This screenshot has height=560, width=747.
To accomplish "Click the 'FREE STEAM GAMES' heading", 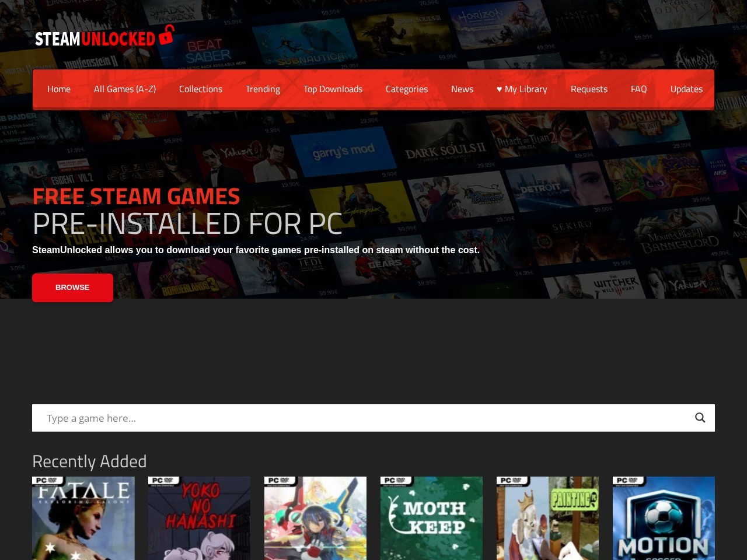I will (136, 197).
